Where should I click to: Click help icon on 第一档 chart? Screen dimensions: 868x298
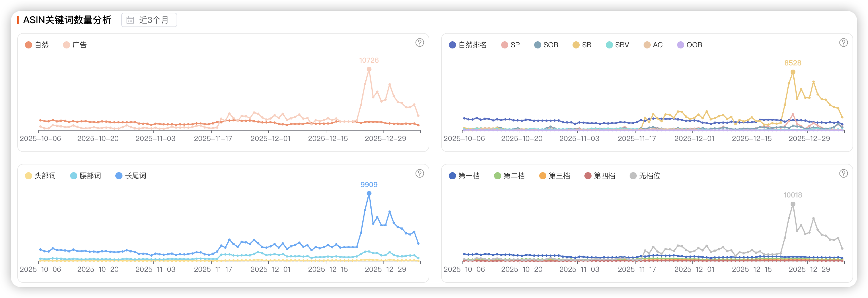[x=843, y=174]
